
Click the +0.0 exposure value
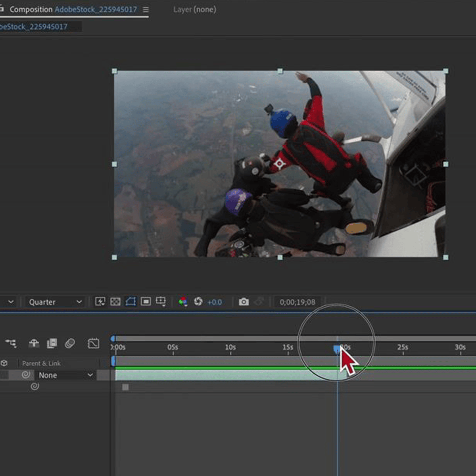[215, 302]
